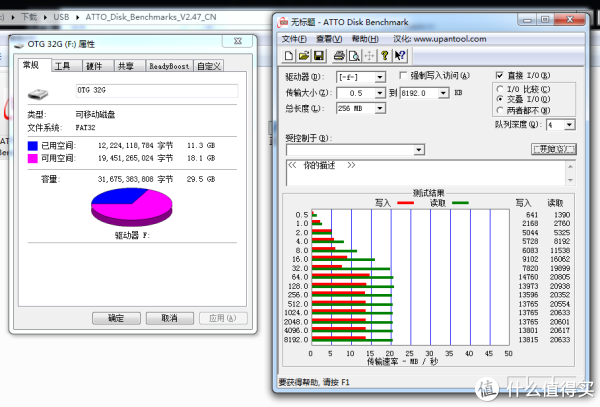This screenshot has width=600, height=407.
Task: Click the ATTO Disk Benchmark title bar icon
Action: tap(283, 22)
